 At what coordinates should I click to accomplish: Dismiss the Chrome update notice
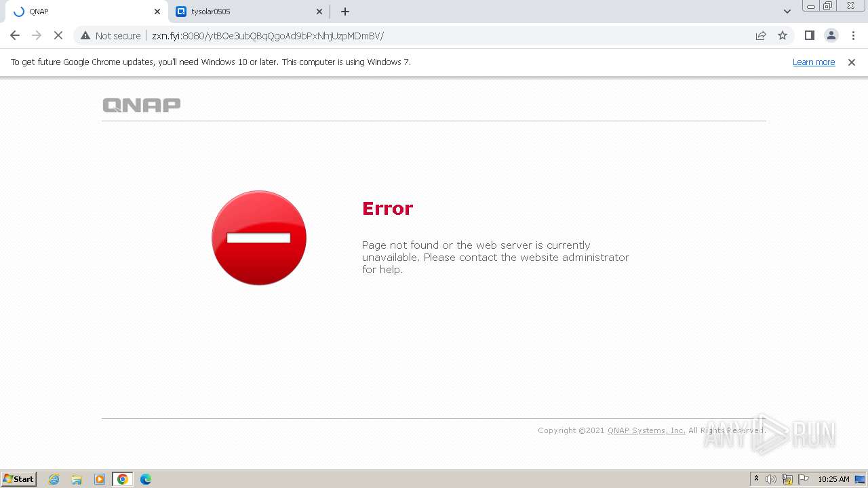pyautogui.click(x=852, y=62)
